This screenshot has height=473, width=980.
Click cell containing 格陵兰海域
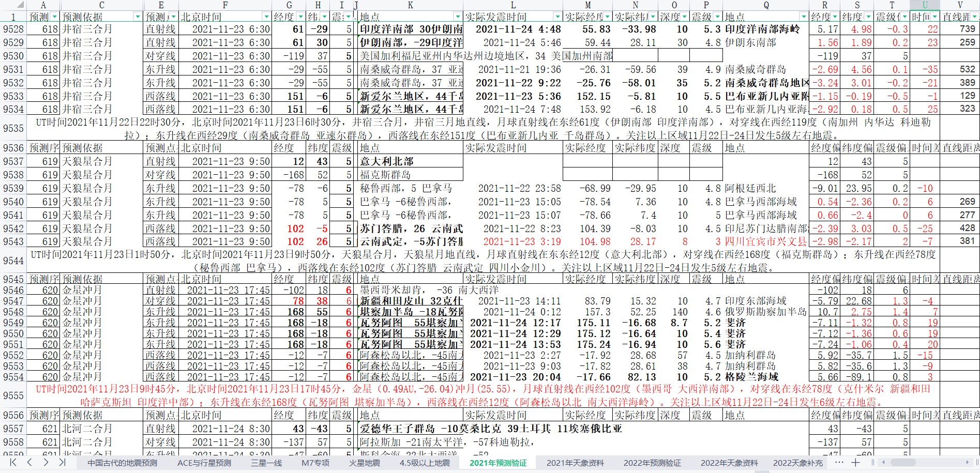(x=766, y=377)
